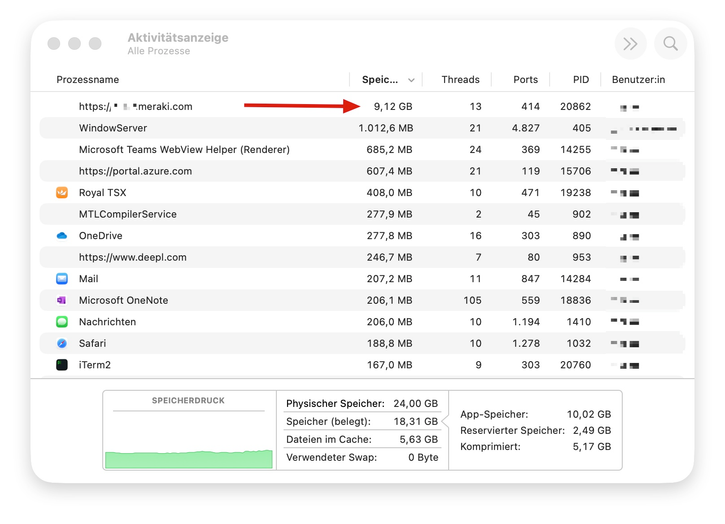Select the Microsoft OneNote process name
Image resolution: width=725 pixels, height=524 pixels.
[123, 300]
